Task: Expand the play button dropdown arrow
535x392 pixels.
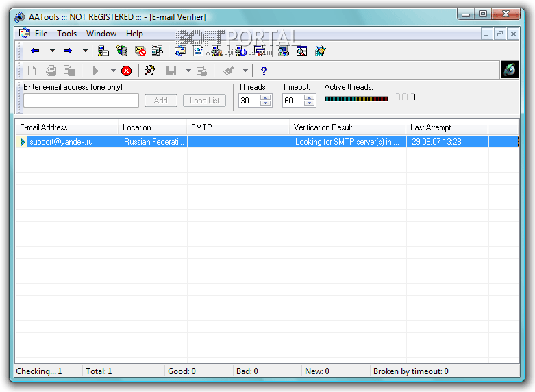Action: 113,71
